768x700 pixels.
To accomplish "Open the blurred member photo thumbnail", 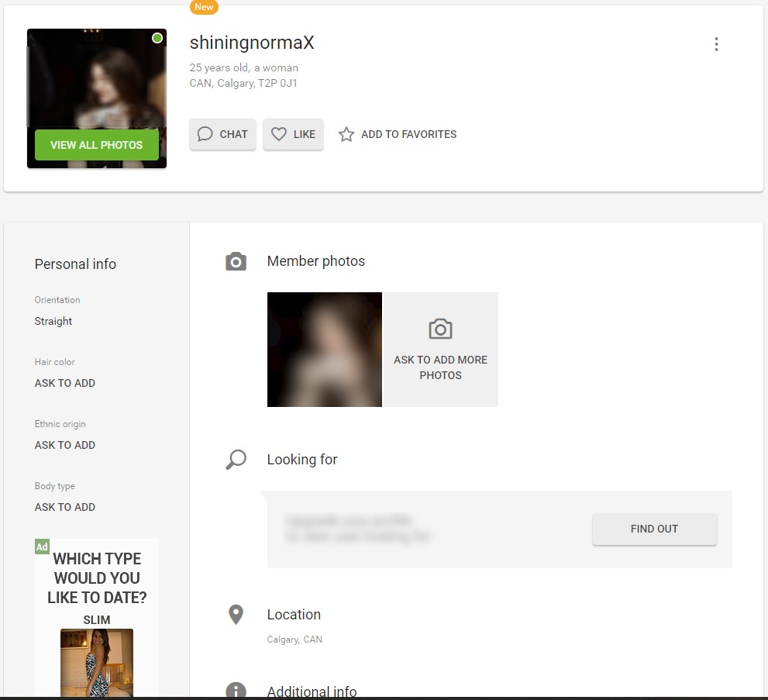I will (325, 350).
